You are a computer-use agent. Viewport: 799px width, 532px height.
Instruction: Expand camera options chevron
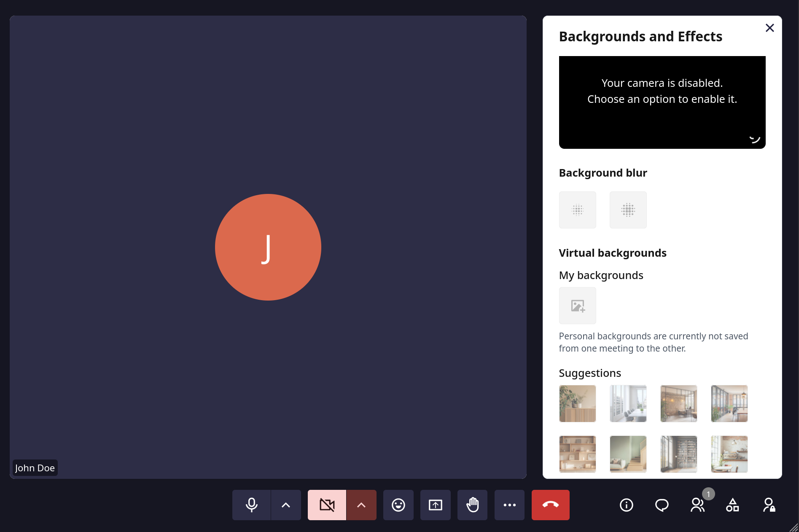361,505
